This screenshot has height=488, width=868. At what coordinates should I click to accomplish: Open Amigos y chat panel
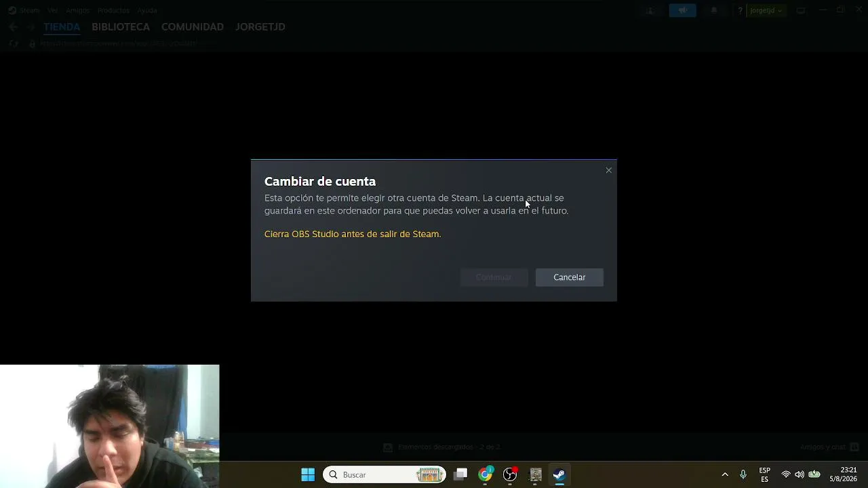[x=829, y=447]
